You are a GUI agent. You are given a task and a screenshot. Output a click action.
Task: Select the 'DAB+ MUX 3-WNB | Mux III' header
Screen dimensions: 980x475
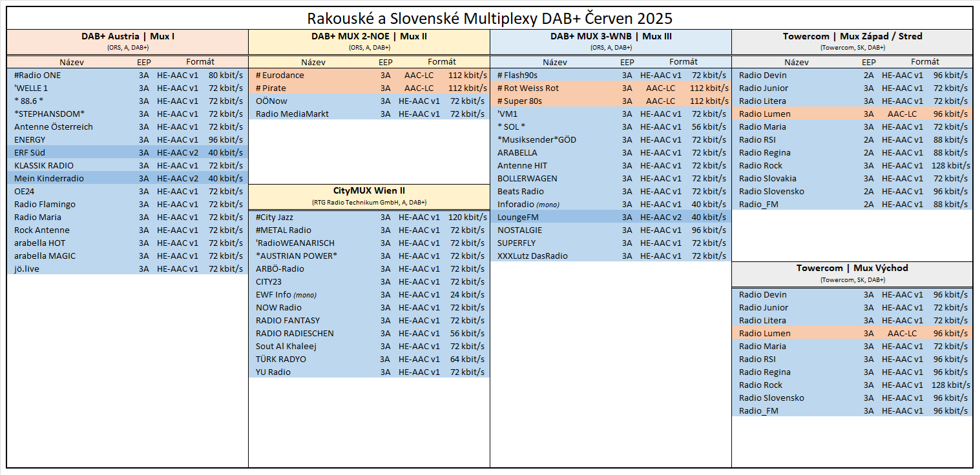click(611, 36)
